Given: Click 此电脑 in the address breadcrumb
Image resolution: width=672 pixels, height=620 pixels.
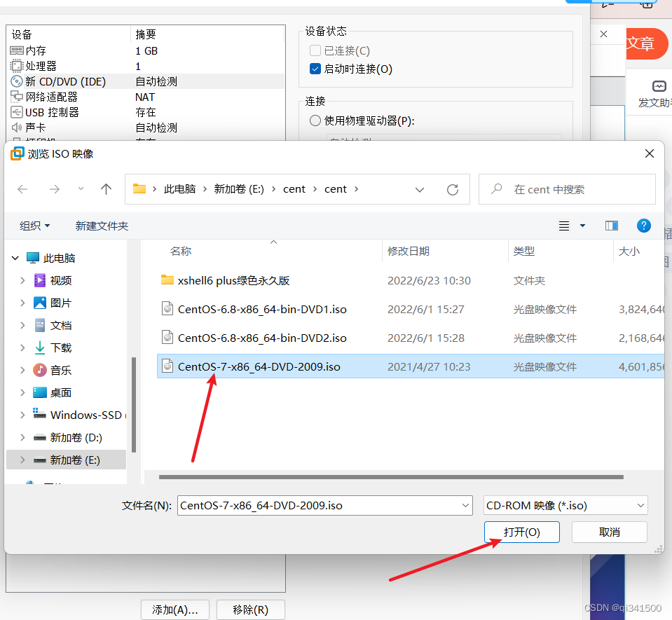Looking at the screenshot, I should (x=179, y=189).
